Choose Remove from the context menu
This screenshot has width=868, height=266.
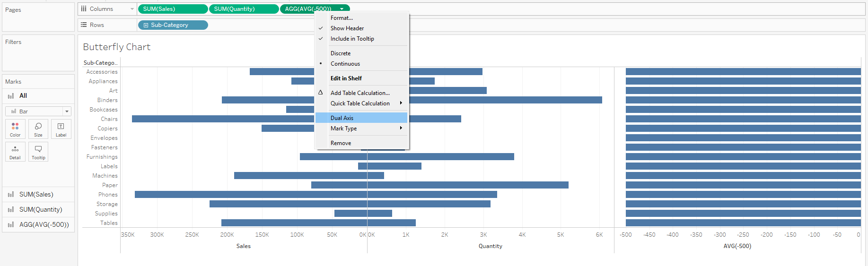point(341,143)
